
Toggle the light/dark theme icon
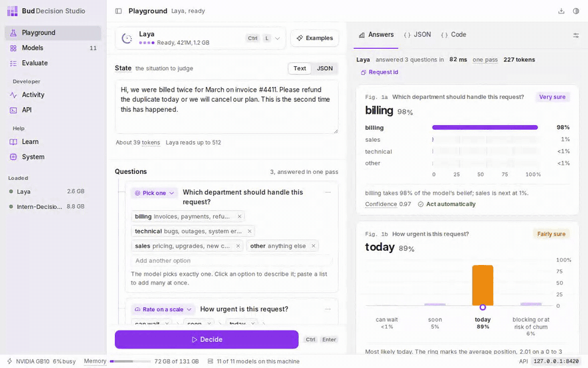click(x=576, y=11)
